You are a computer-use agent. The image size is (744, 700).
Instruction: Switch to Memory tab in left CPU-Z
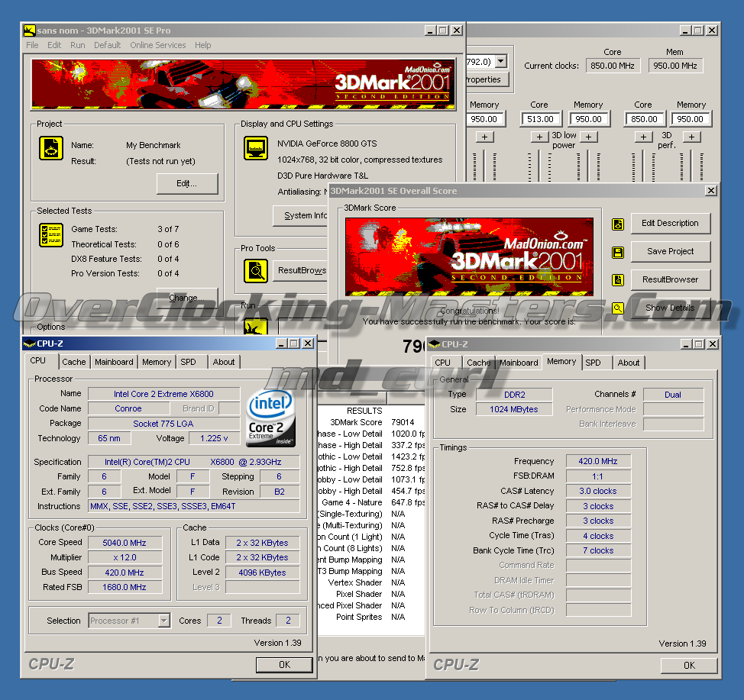click(x=157, y=362)
